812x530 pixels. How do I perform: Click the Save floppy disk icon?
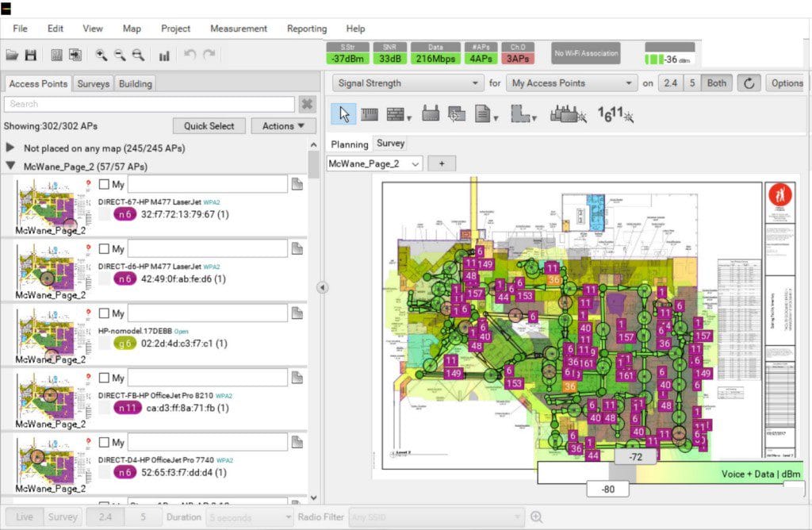31,55
